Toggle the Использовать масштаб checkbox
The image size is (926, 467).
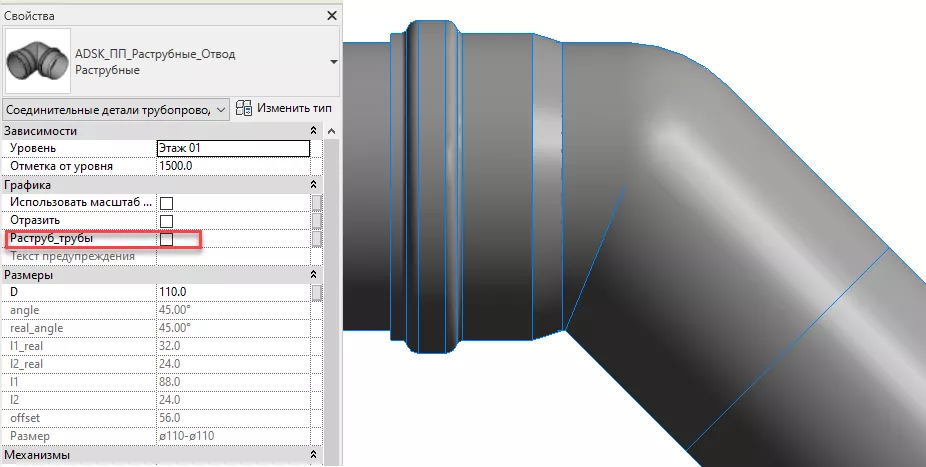tap(167, 203)
